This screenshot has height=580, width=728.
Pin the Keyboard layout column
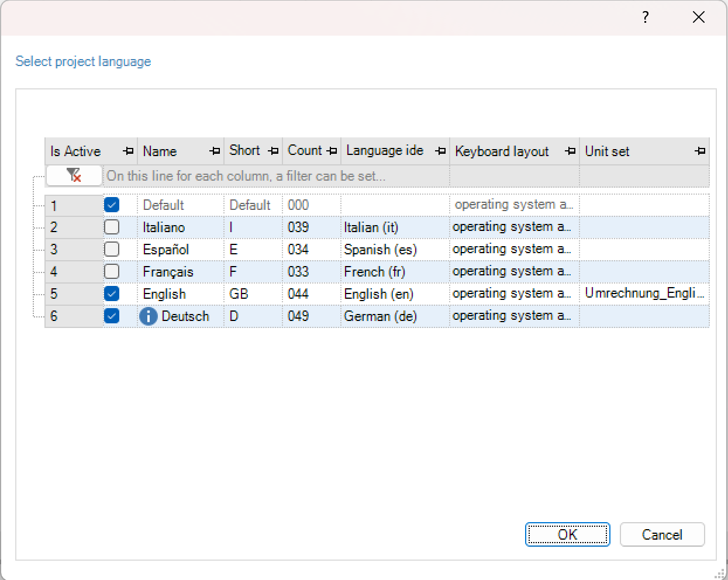point(570,151)
